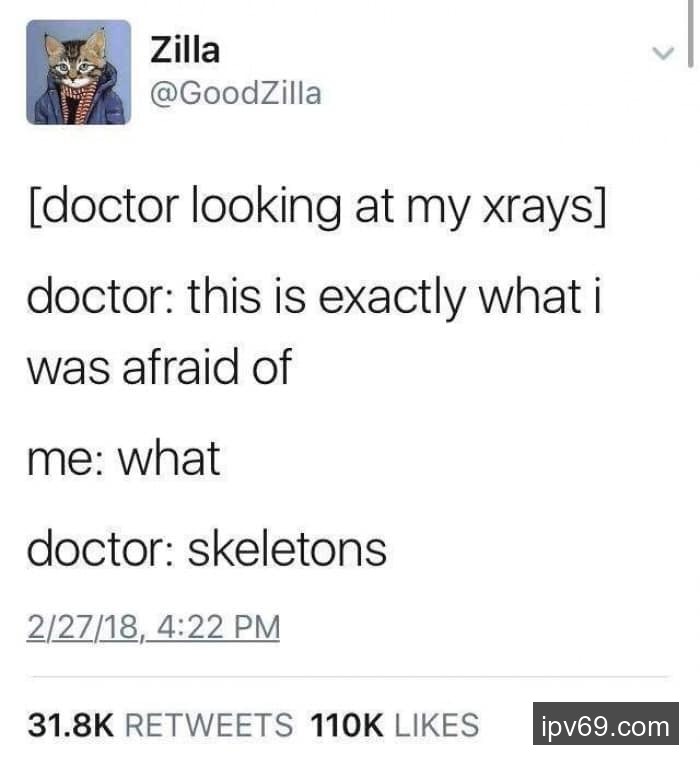
Task: Open the tweet timestamp link
Action: [x=153, y=627]
